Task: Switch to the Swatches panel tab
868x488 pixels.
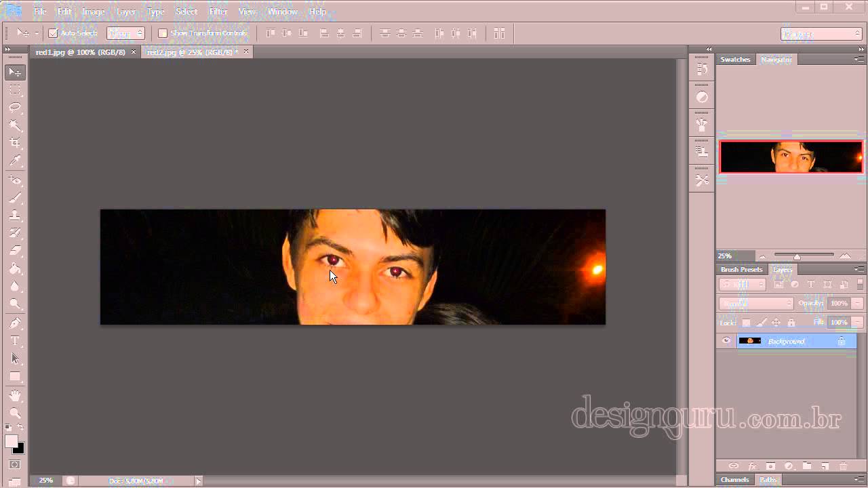Action: [x=735, y=60]
